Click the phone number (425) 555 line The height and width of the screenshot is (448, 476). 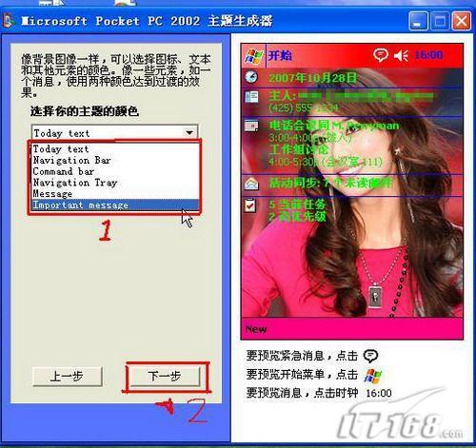point(304,107)
